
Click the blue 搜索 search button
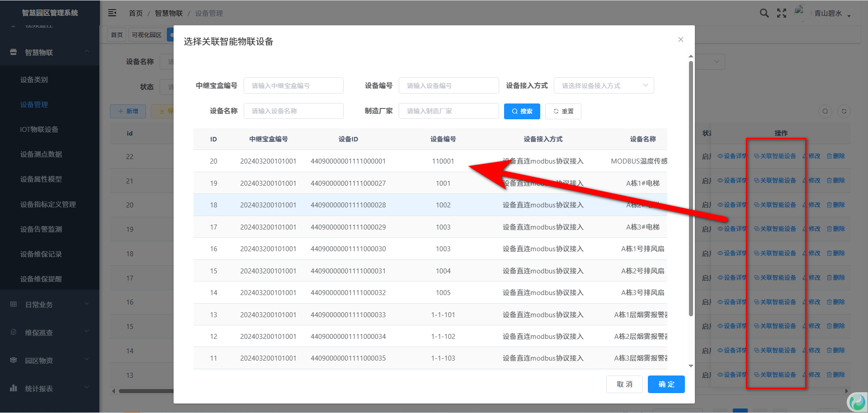[522, 111]
